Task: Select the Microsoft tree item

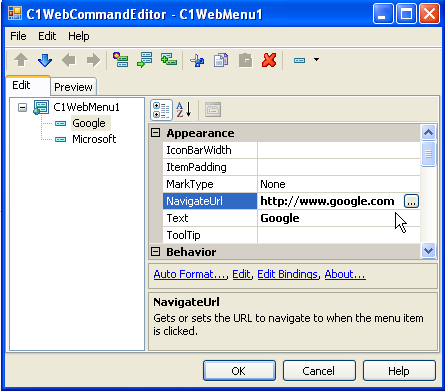Action: click(x=94, y=139)
